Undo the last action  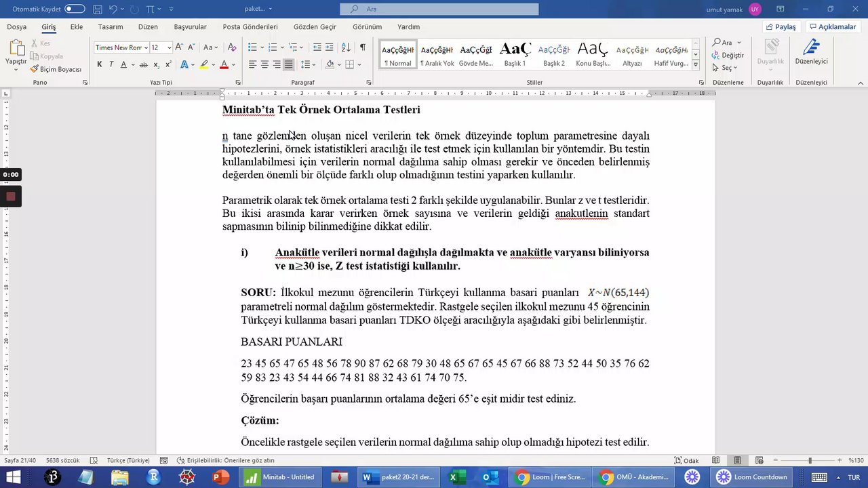coord(113,9)
